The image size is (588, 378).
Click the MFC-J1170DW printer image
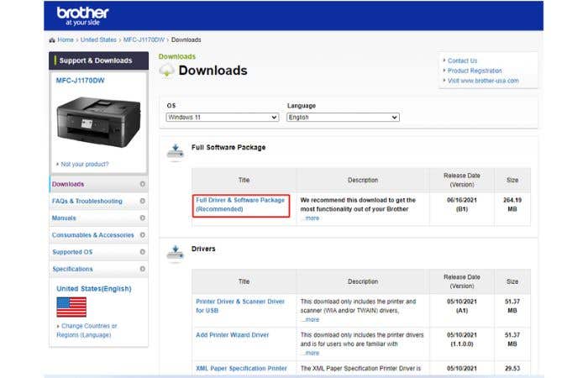[98, 122]
